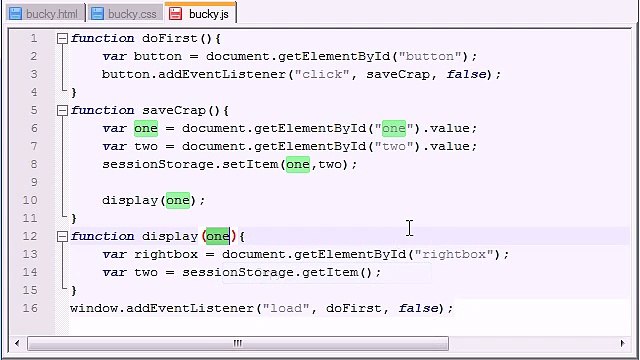Click highlighted one in display call line 10
Image resolution: width=640 pixels, height=360 pixels.
click(x=178, y=200)
